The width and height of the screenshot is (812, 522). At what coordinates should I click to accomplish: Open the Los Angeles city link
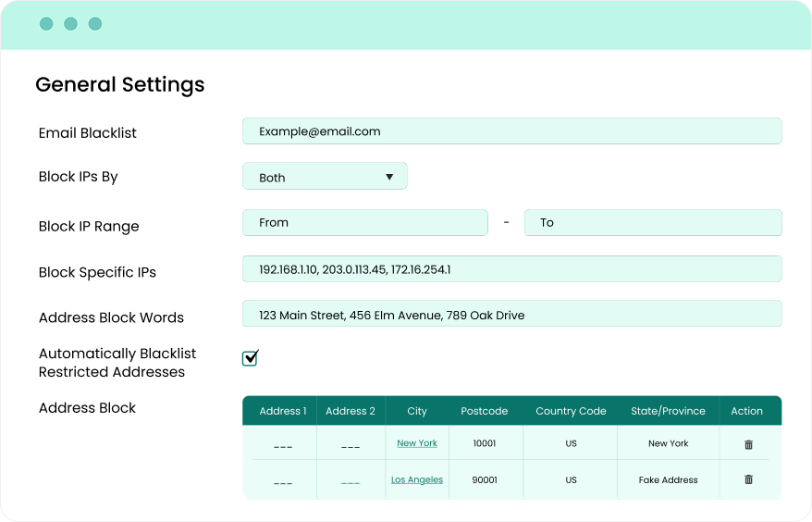[x=416, y=479]
